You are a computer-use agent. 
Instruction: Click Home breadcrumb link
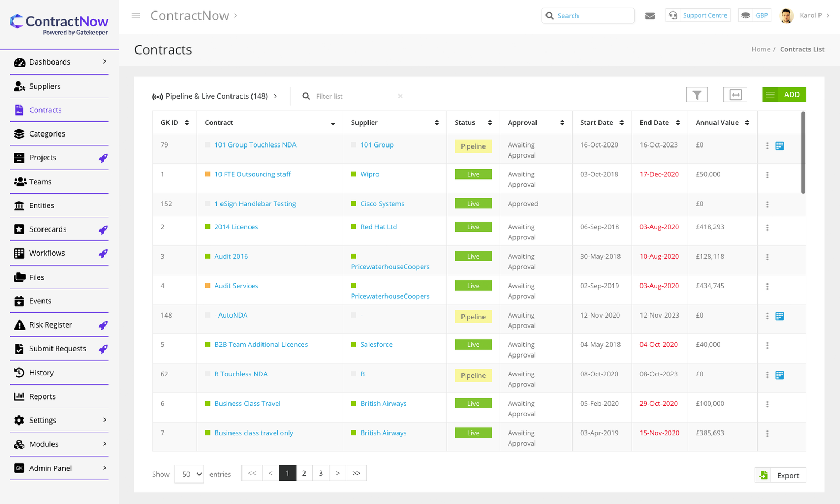[x=761, y=49]
